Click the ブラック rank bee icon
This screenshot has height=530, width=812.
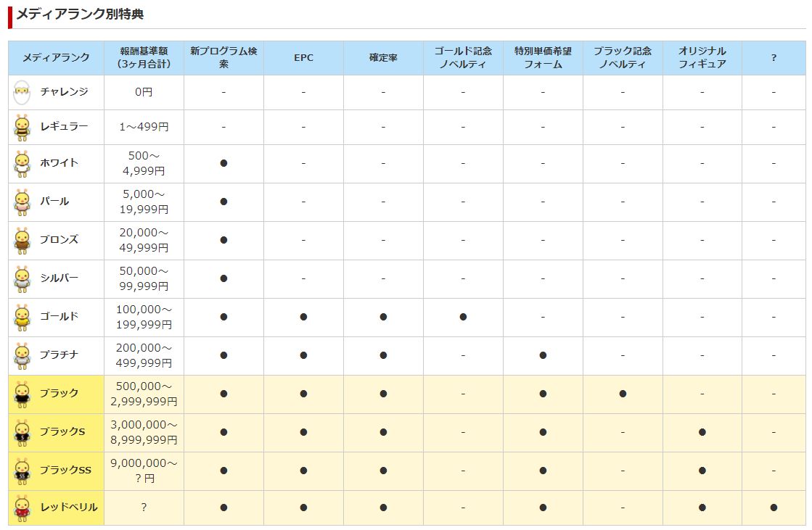22,394
